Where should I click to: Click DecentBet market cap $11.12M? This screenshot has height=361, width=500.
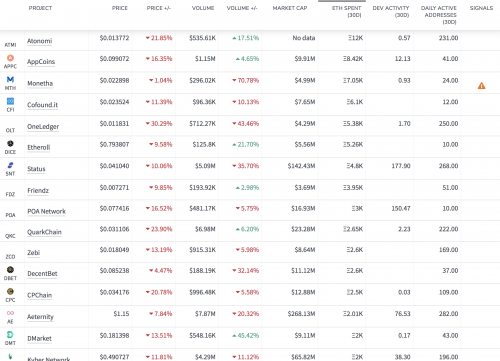pos(303,271)
